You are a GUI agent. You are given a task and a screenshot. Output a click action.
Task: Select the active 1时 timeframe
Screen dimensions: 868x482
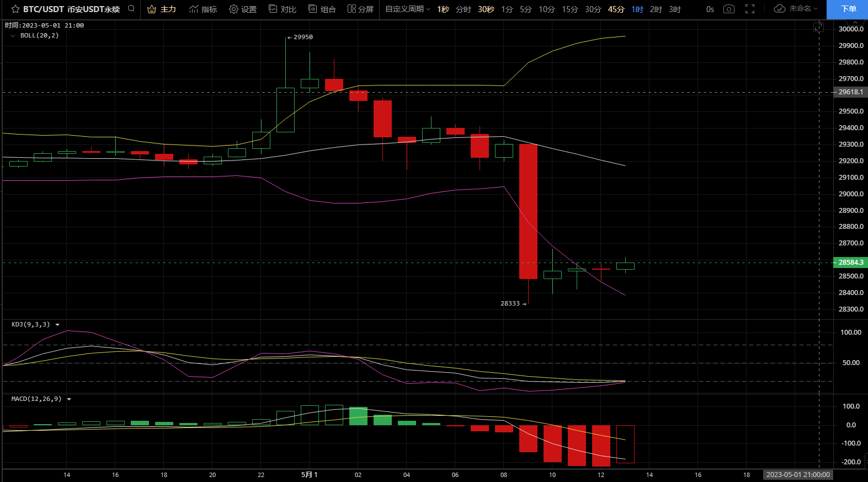[x=637, y=9]
